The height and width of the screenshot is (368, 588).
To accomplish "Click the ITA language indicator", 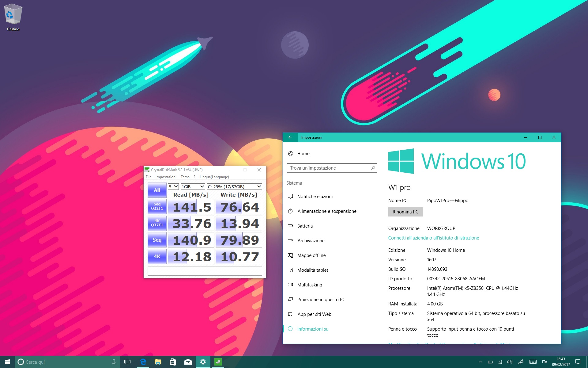I will [x=545, y=362].
